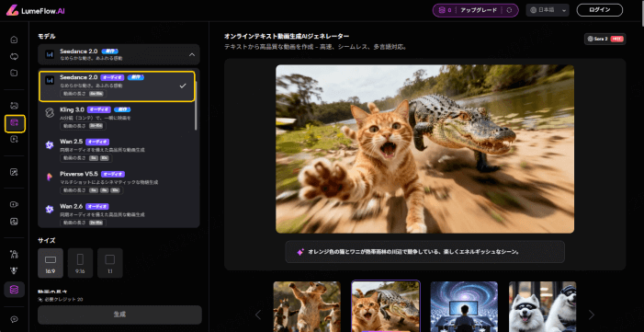The width and height of the screenshot is (644, 332).
Task: Click the sparkle icon beside the prompt text
Action: (300, 252)
